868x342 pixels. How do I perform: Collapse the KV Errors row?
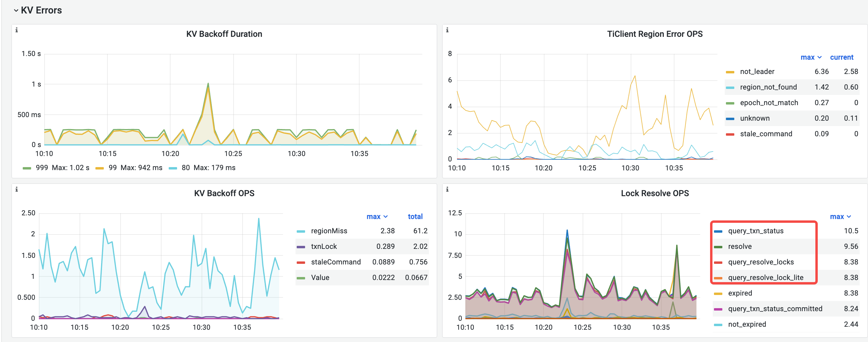pos(16,10)
